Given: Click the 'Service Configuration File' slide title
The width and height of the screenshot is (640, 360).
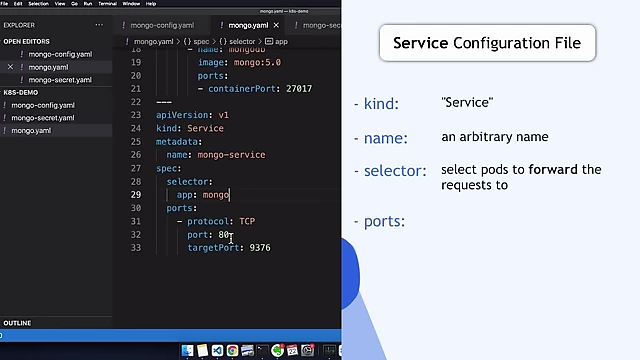Looking at the screenshot, I should [x=487, y=43].
